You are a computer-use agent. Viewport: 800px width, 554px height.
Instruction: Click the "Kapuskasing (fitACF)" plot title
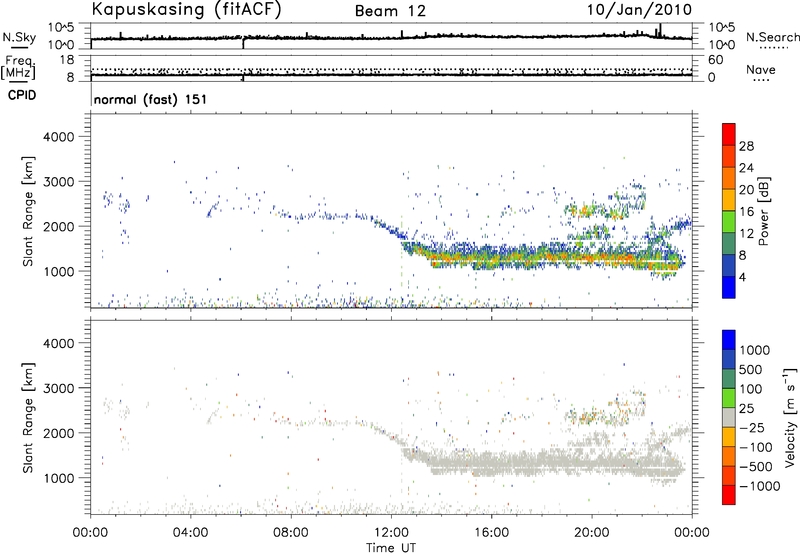pos(186,9)
